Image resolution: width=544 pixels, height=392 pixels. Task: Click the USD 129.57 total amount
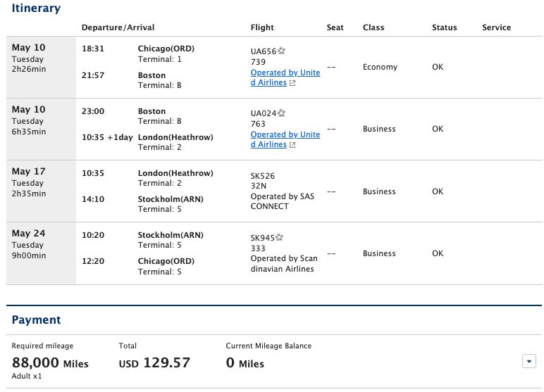pyautogui.click(x=154, y=363)
